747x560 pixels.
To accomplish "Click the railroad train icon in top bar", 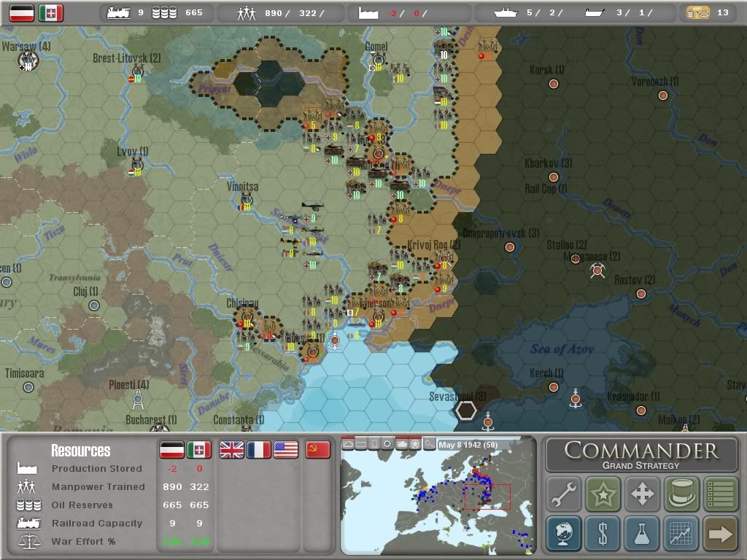I will [118, 13].
